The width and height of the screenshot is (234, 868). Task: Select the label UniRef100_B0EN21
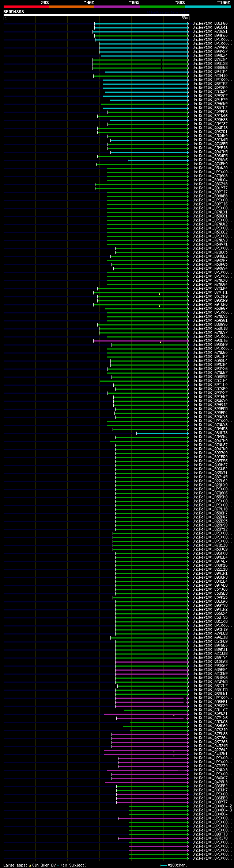click(x=210, y=714)
